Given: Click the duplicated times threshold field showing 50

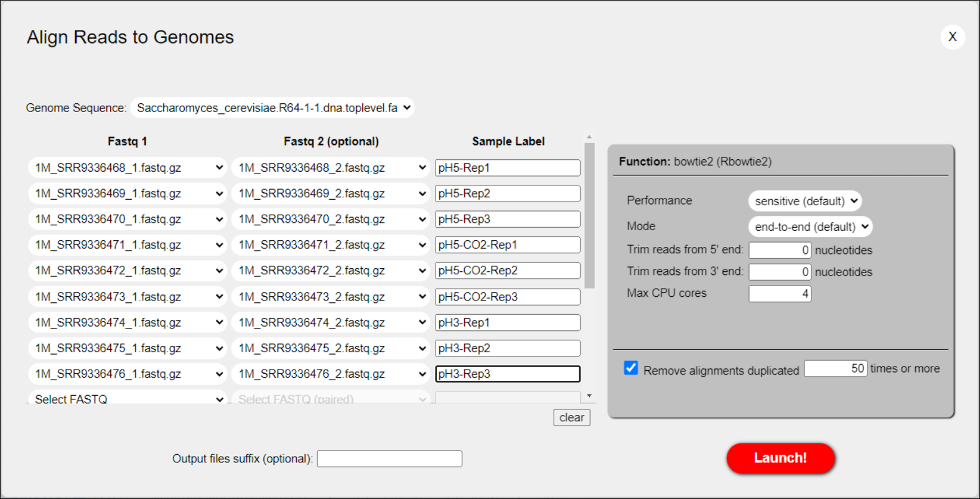Looking at the screenshot, I should [x=835, y=368].
